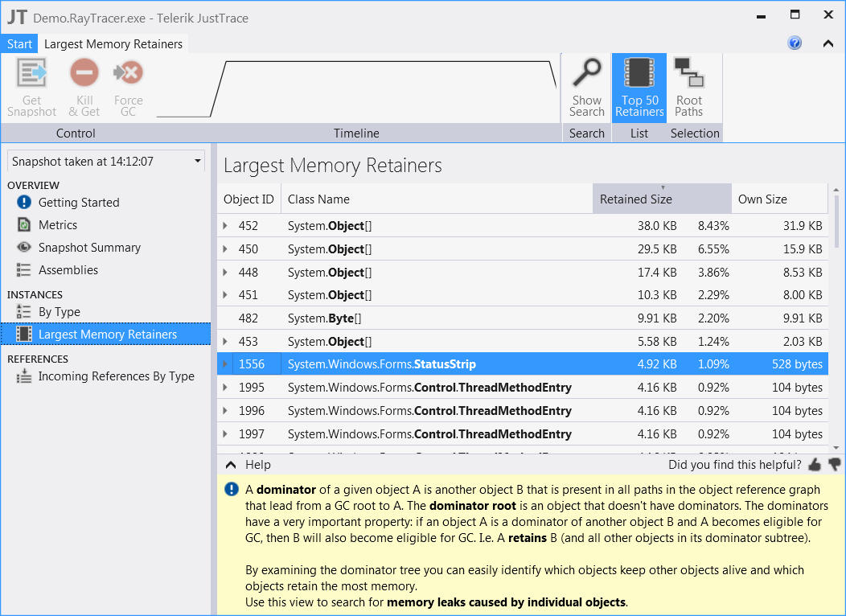Minimize the JustTrace window
This screenshot has width=846, height=616.
(x=762, y=17)
